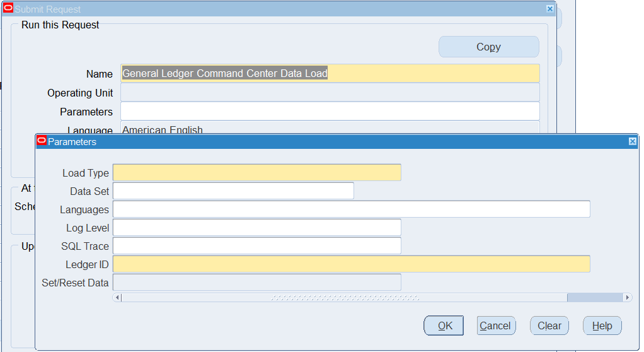Focus the Load Type required field
Image resolution: width=644 pixels, height=352 pixels.
click(257, 173)
